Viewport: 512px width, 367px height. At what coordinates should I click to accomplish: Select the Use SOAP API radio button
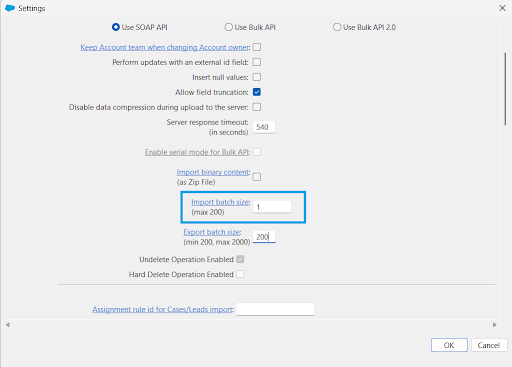click(x=116, y=27)
